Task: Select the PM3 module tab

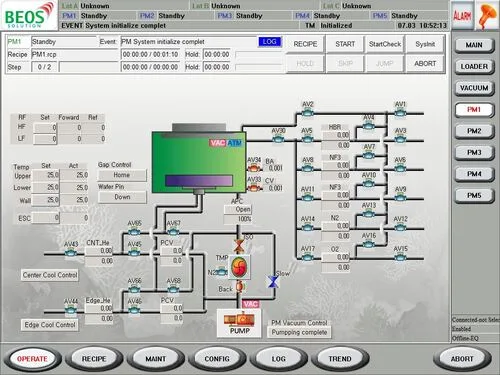Action: click(474, 153)
